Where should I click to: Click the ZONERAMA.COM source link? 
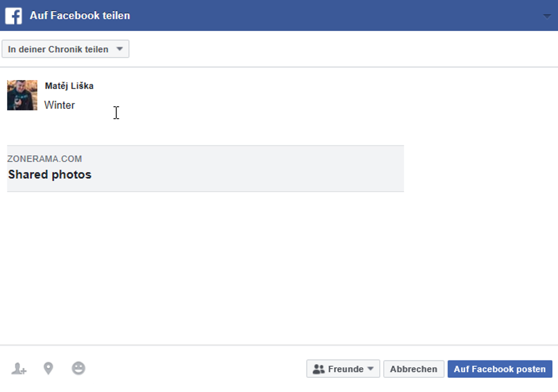(45, 159)
